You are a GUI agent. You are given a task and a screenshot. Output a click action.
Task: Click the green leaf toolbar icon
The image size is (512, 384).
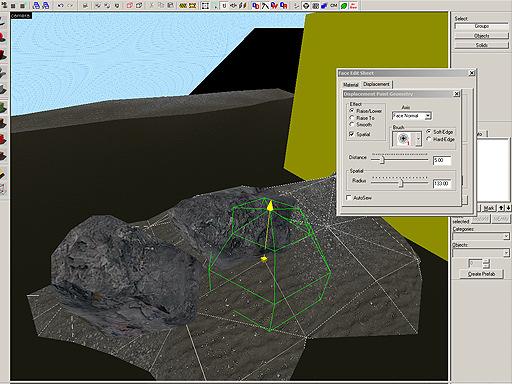pyautogui.click(x=344, y=5)
